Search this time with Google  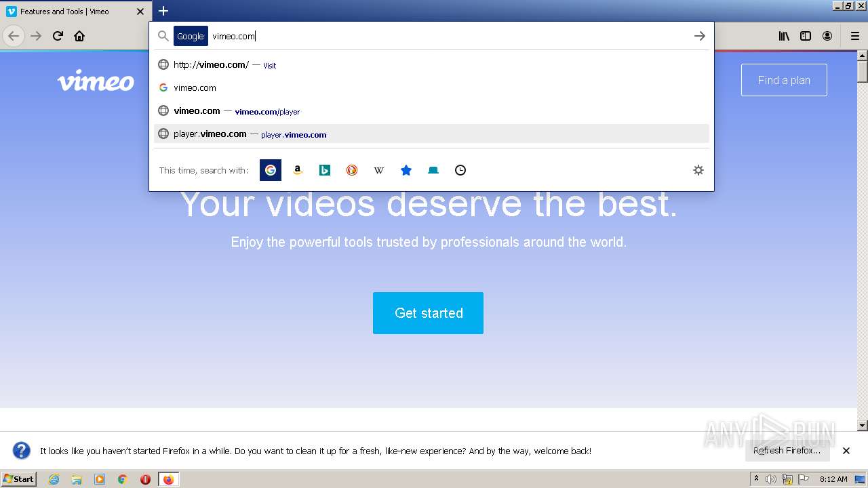point(271,170)
